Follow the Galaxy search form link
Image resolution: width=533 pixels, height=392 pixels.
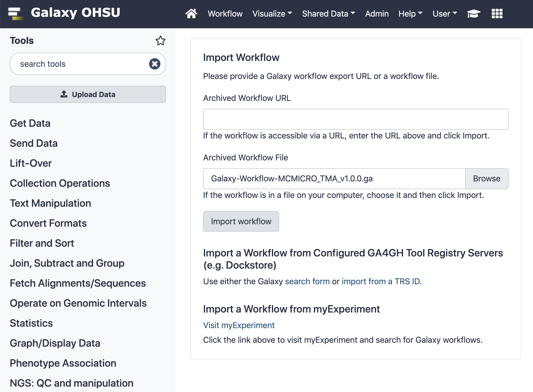(307, 281)
